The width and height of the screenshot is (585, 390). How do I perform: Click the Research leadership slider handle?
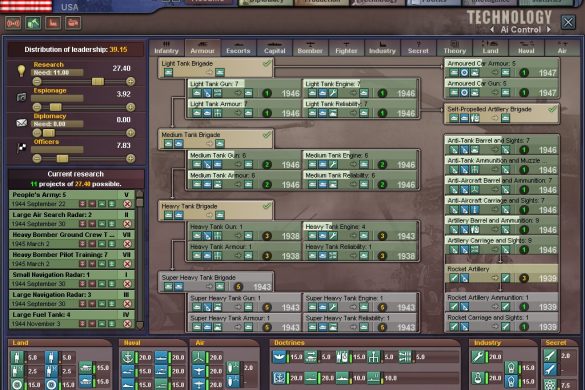pyautogui.click(x=98, y=81)
